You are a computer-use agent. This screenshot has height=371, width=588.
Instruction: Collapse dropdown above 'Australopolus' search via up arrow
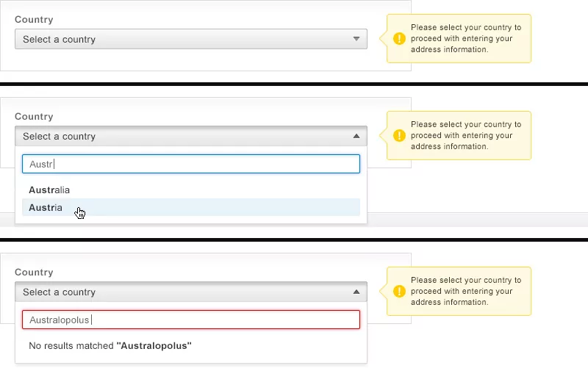(x=356, y=292)
